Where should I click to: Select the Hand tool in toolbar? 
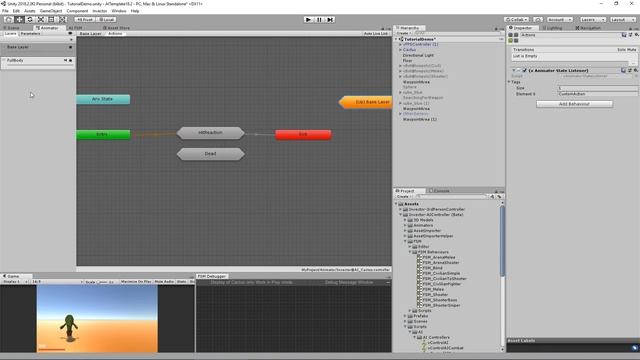point(8,20)
